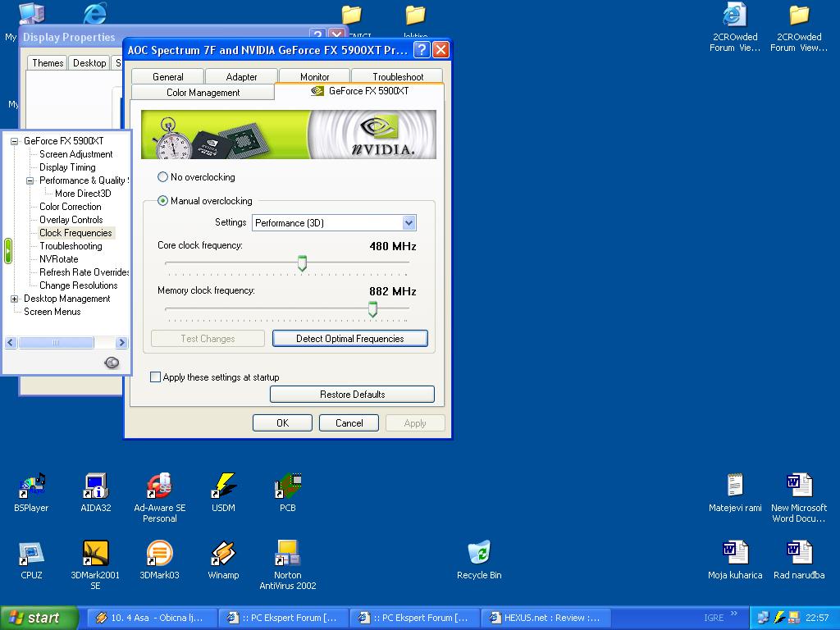Switch to the Troubleshoot tab

(x=398, y=76)
